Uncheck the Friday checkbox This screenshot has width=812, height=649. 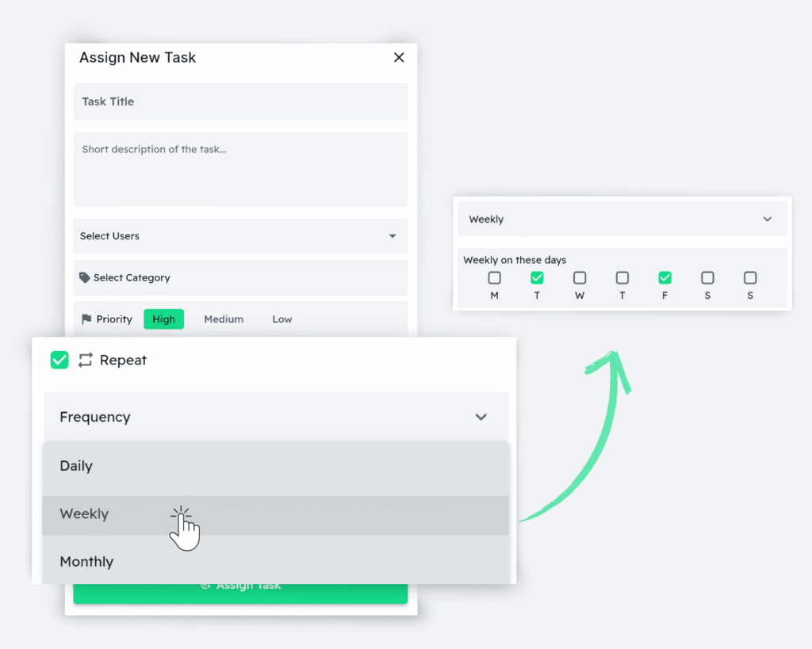[x=665, y=278]
